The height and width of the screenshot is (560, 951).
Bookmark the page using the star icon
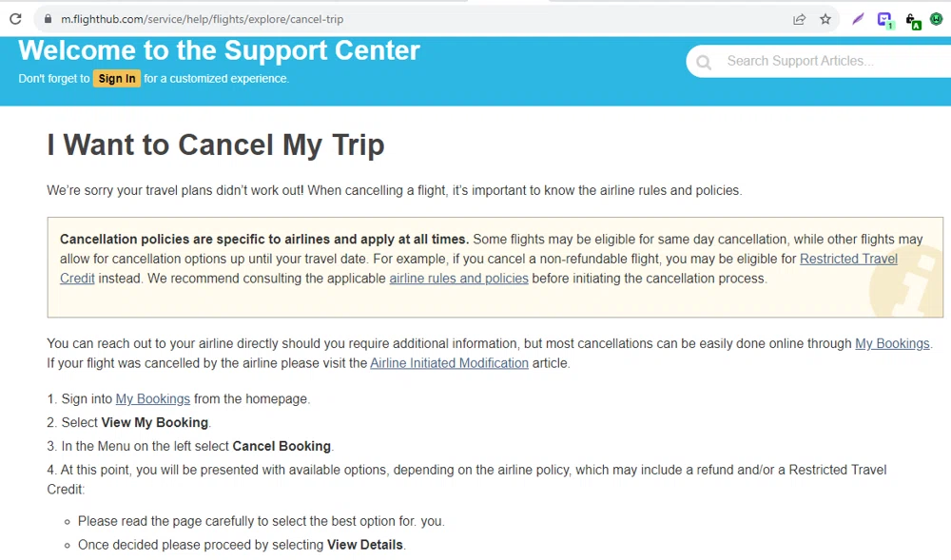click(825, 18)
